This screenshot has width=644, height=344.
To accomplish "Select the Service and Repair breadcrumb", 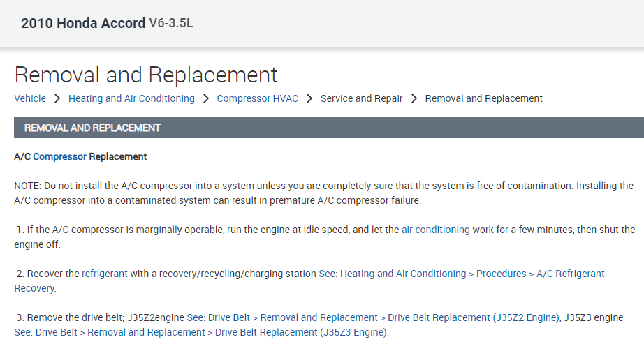I will point(361,98).
